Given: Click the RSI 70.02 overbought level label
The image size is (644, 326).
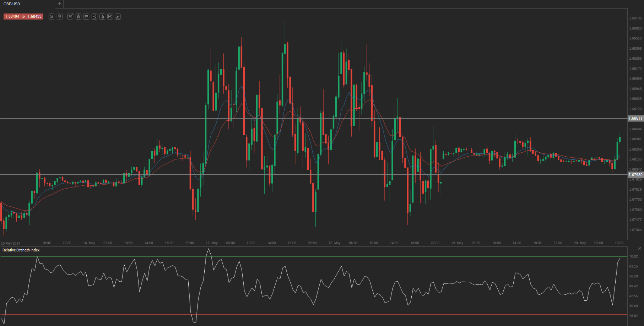Looking at the screenshot, I should [633, 256].
